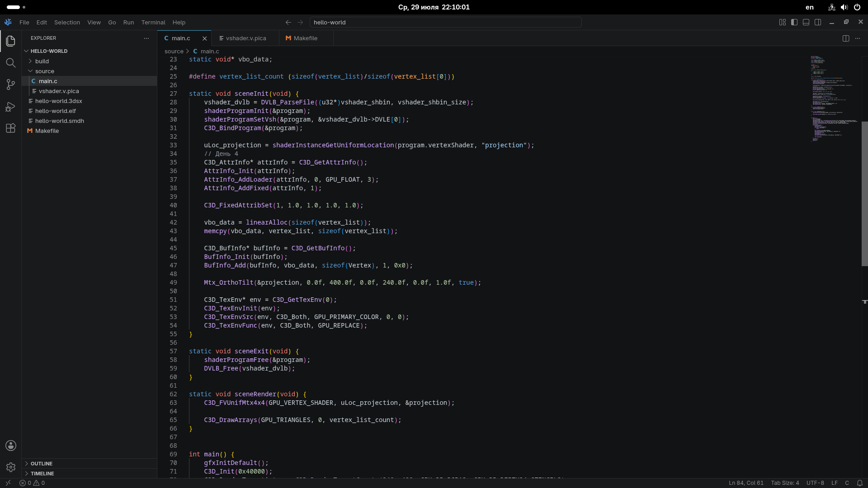Open the Source Control view

click(11, 84)
